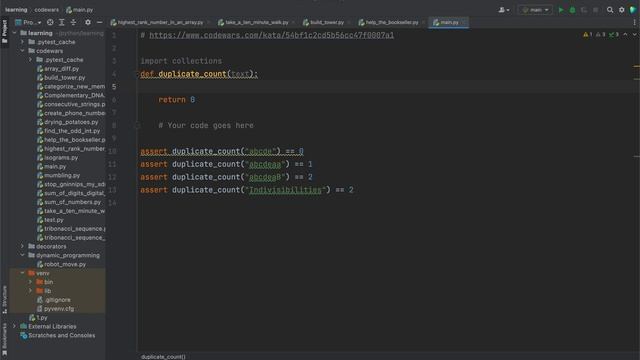Click the grayed-out Stop icon
640x360 pixels.
click(x=596, y=10)
